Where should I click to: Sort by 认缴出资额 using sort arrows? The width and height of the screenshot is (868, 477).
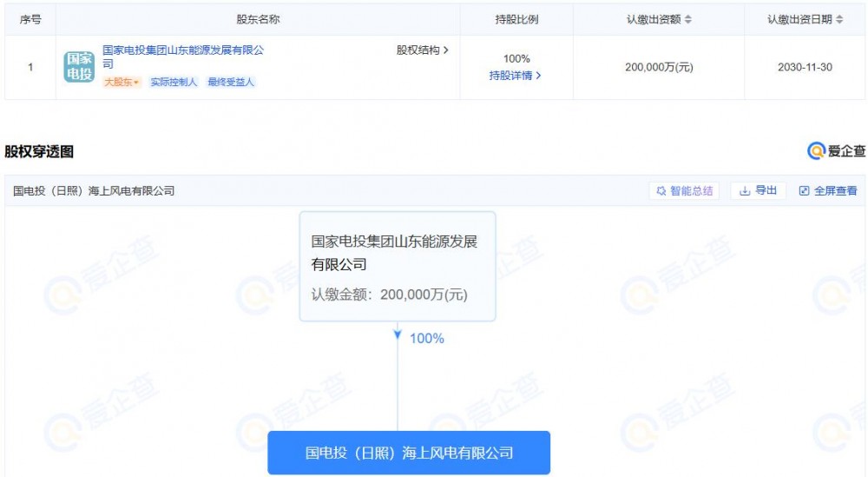coord(688,19)
